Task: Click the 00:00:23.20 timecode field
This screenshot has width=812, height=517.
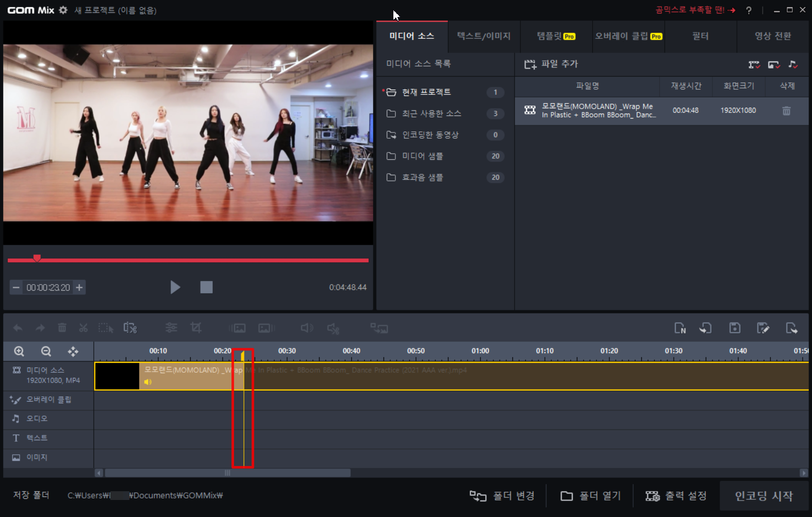Action: [x=48, y=288]
